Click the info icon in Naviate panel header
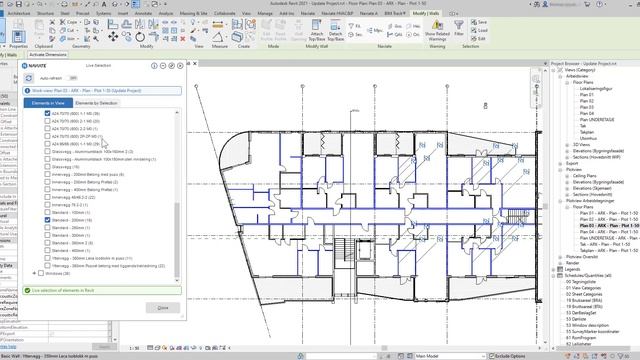Screen dimensions: 640x360 pyautogui.click(x=154, y=66)
